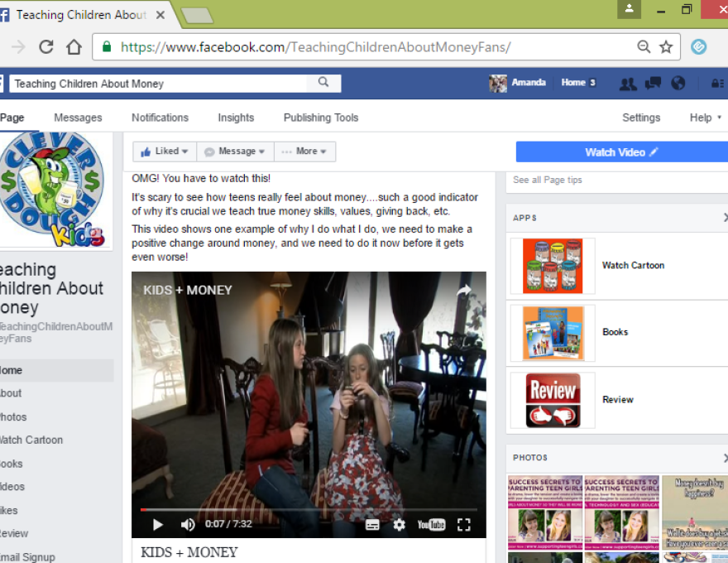This screenshot has width=728, height=563.
Task: Focus the Facebook search box
Action: (x=158, y=84)
